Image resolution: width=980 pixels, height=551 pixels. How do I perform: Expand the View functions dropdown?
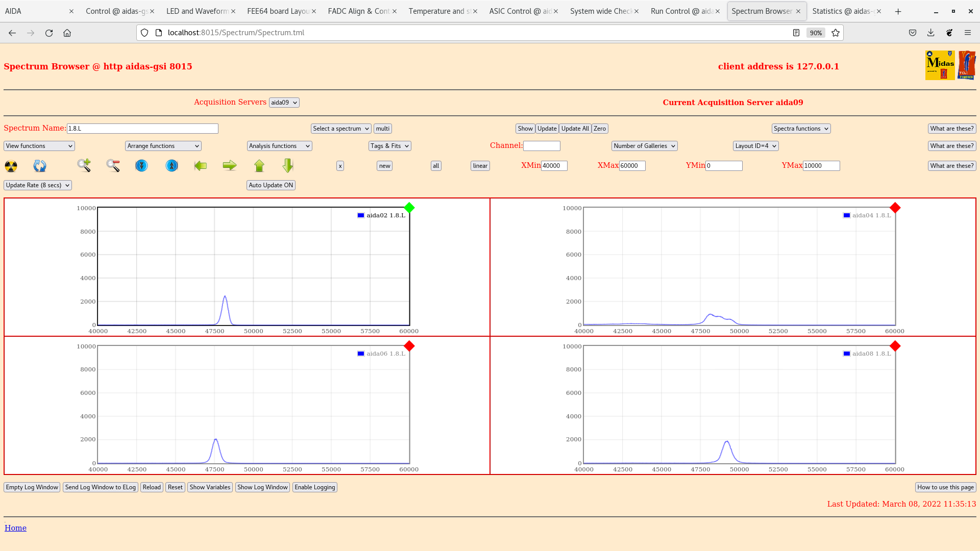(x=39, y=146)
